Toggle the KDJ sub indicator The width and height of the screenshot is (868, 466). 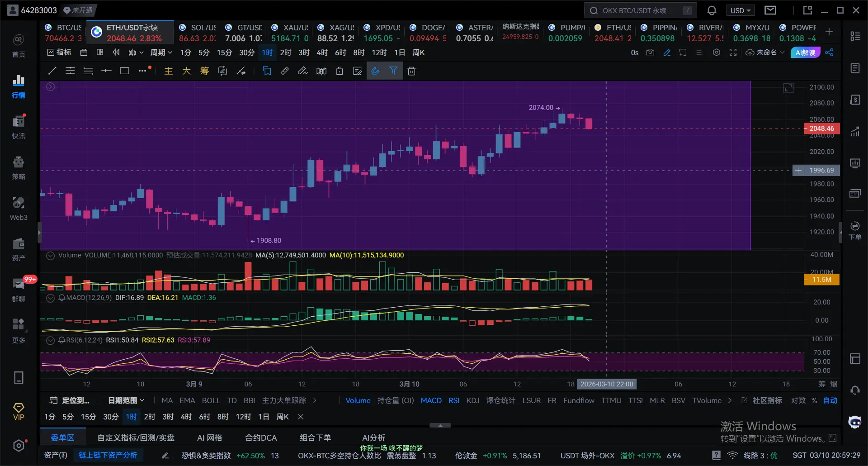[x=473, y=400]
